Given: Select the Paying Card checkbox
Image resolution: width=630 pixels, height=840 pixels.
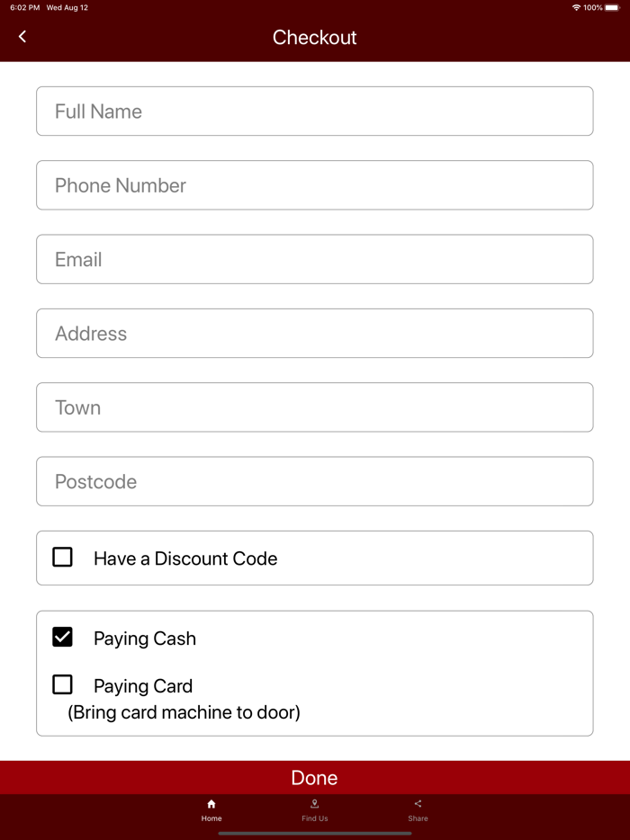Looking at the screenshot, I should pos(62,685).
